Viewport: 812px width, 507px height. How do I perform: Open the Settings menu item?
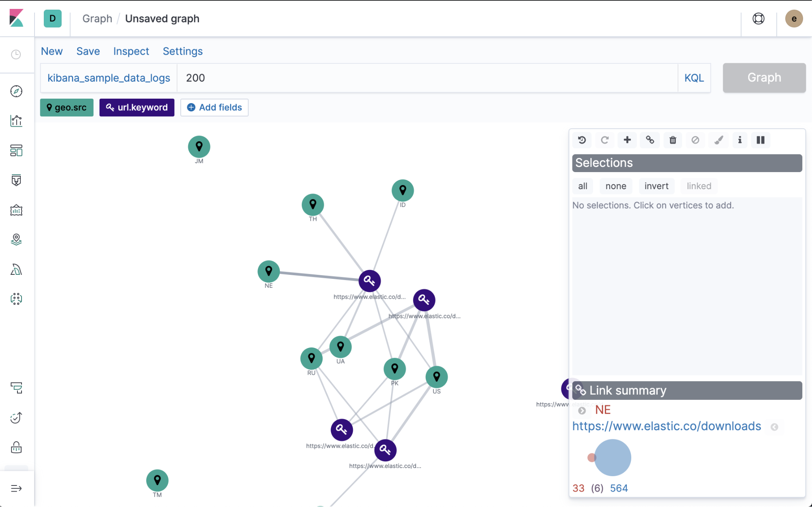182,51
